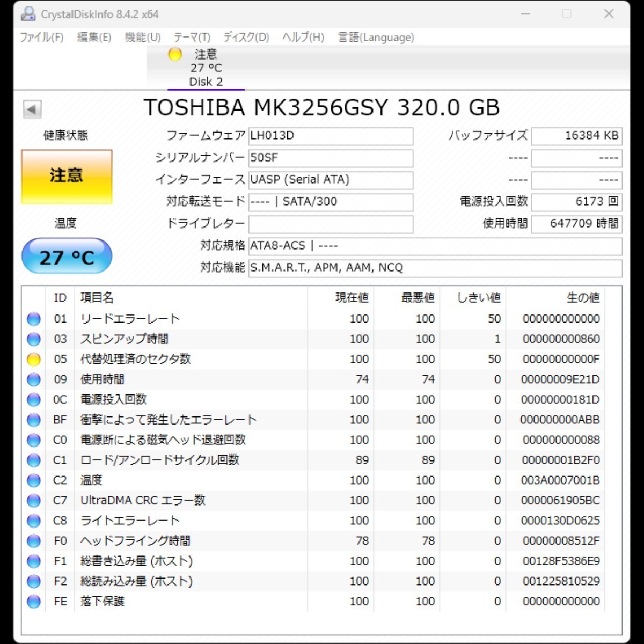This screenshot has width=644, height=644.
Task: Open the ファイル(F) menu
Action: pyautogui.click(x=41, y=38)
